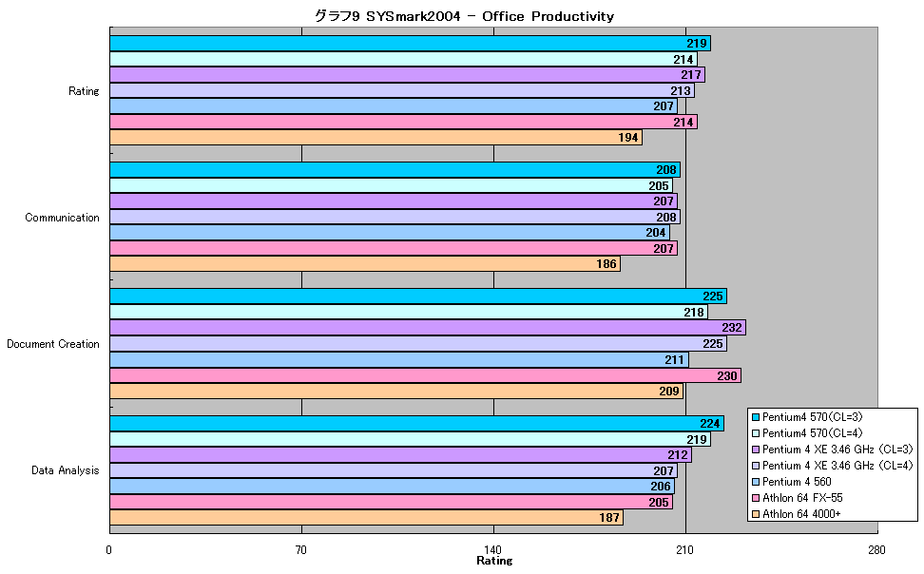Viewport: 924px width, 574px height.
Task: Click the chart title SYSmark2004 Office Productivity
Action: [x=464, y=16]
